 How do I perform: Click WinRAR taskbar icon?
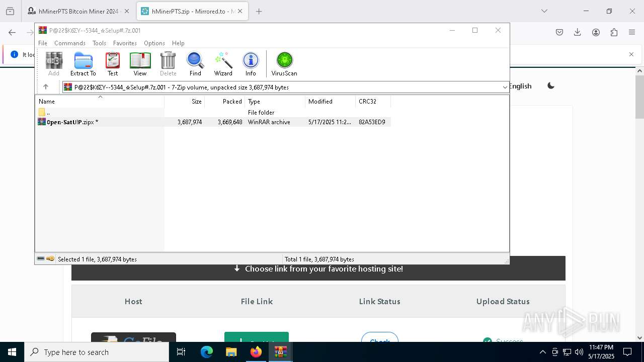point(281,352)
